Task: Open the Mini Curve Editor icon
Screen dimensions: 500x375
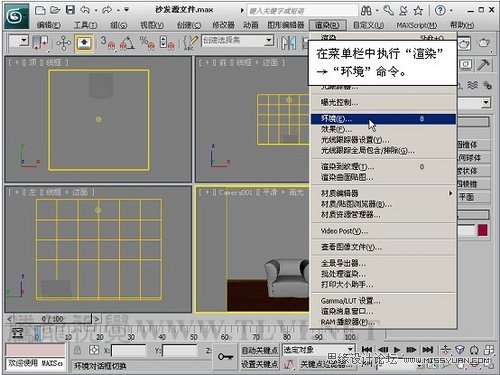Action: point(17,334)
